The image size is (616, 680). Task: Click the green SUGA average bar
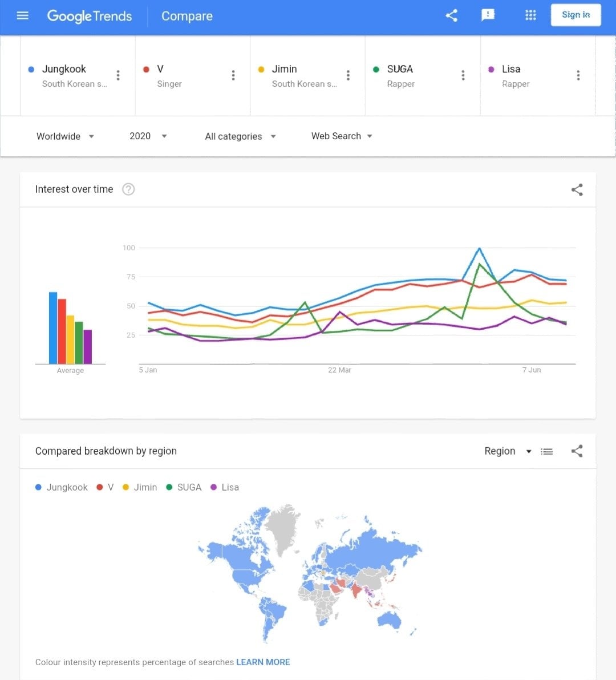coord(79,343)
